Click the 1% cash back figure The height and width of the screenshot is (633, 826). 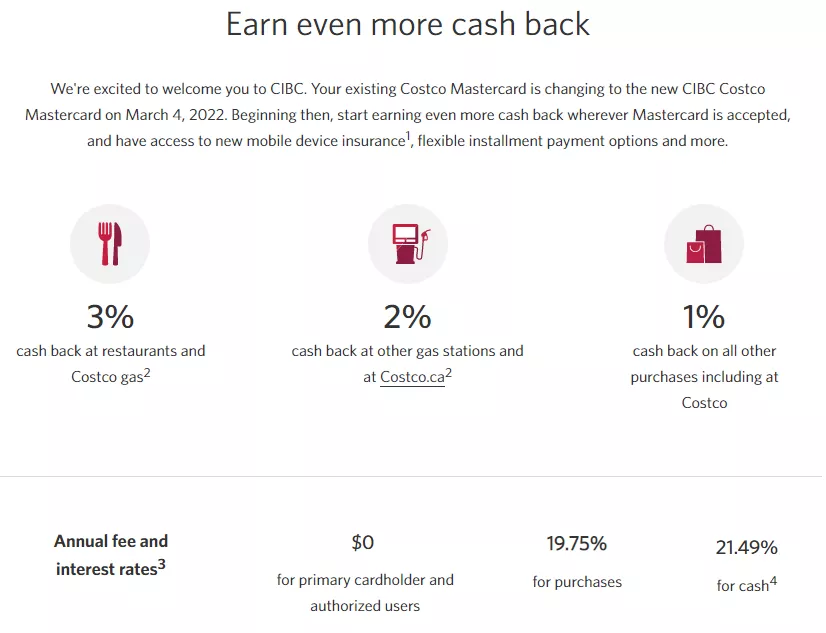[x=704, y=316]
